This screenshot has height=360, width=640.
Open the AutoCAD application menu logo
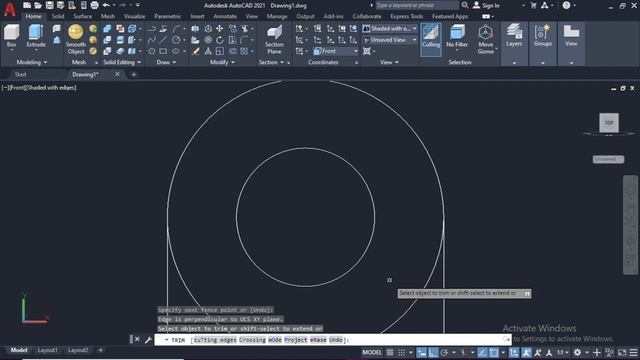click(10, 9)
